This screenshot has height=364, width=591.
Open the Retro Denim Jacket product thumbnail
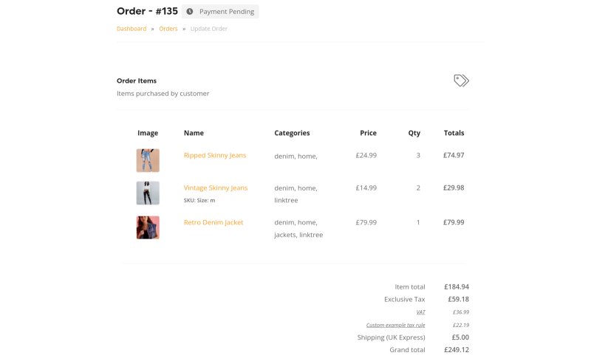(148, 227)
